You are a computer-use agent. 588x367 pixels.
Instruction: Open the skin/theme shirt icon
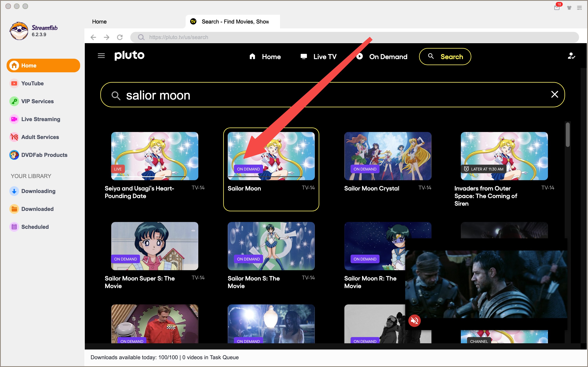[569, 8]
